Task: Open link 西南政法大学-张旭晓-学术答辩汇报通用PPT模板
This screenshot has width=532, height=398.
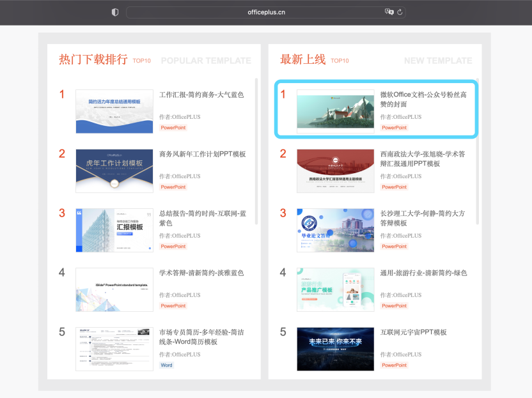Action: [423, 158]
